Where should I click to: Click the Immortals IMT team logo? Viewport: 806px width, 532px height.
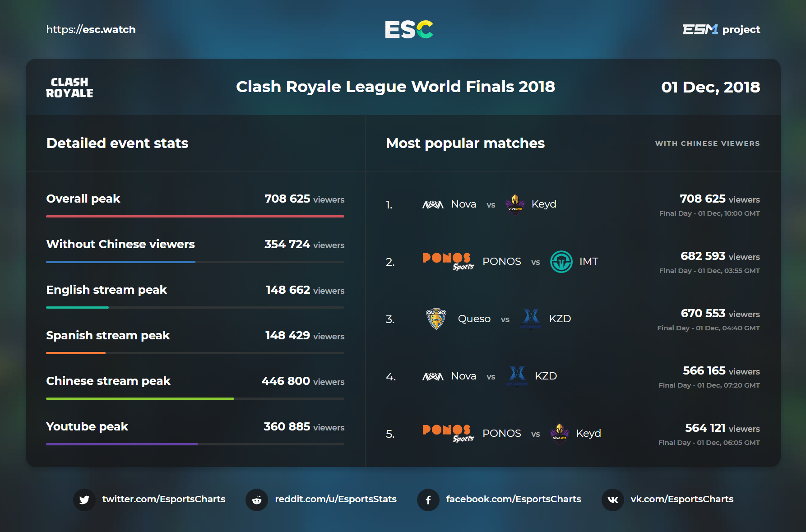tap(561, 262)
